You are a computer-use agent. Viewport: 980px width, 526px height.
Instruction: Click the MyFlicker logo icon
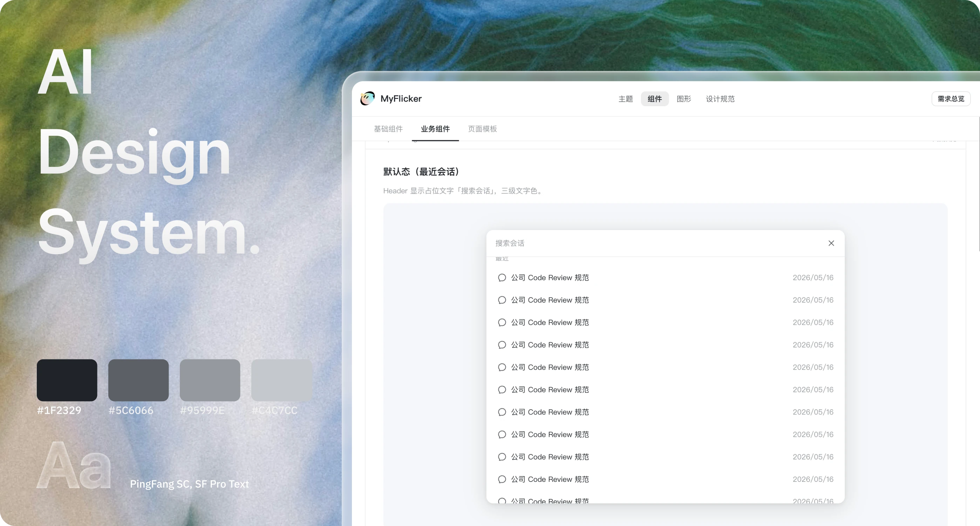[x=367, y=99]
